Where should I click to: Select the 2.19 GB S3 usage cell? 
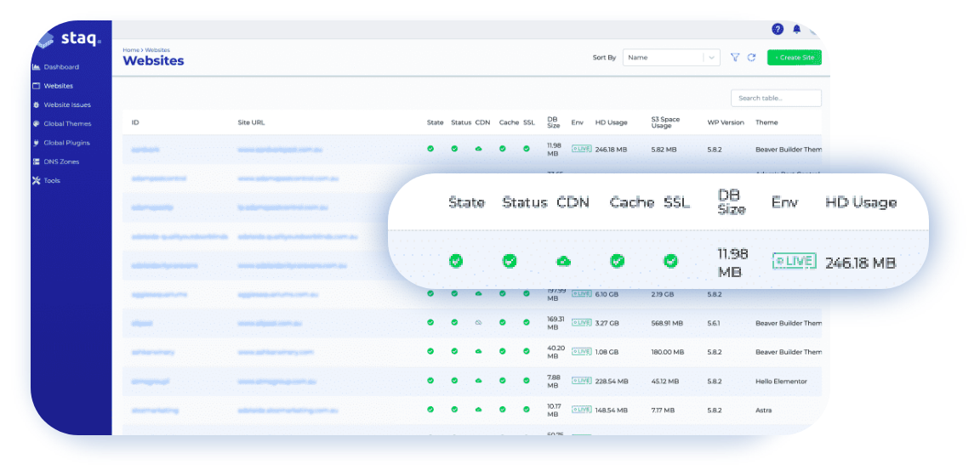click(x=663, y=294)
